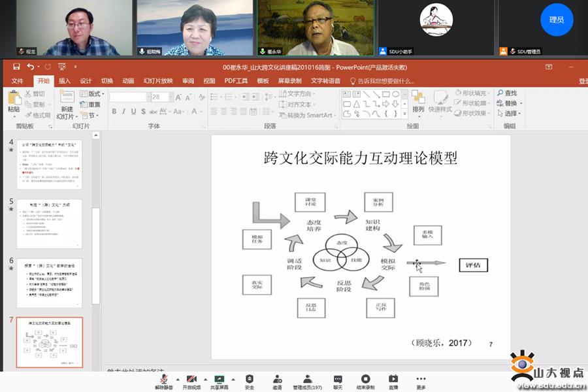Click the 剪切 cut button
The height and width of the screenshot is (392, 588).
click(x=35, y=94)
